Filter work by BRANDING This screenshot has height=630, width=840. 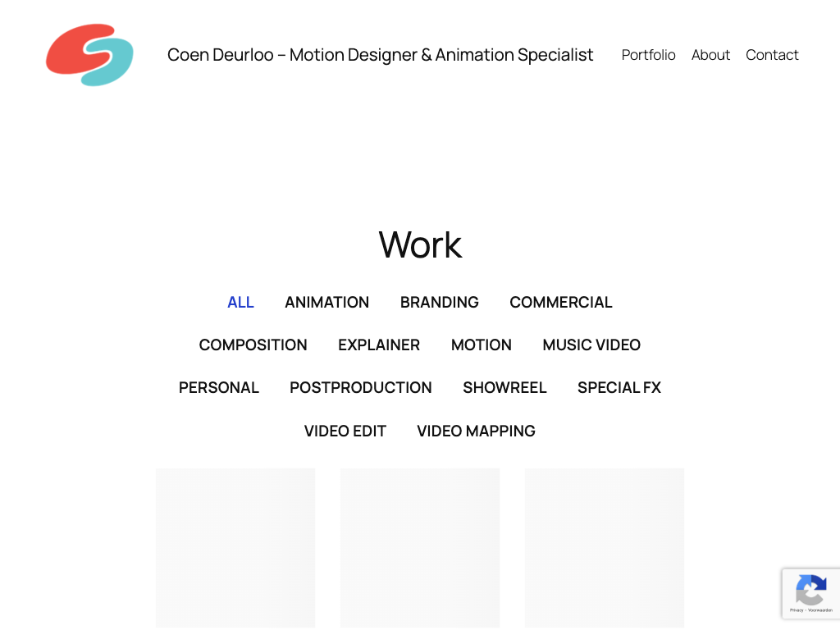pyautogui.click(x=440, y=302)
